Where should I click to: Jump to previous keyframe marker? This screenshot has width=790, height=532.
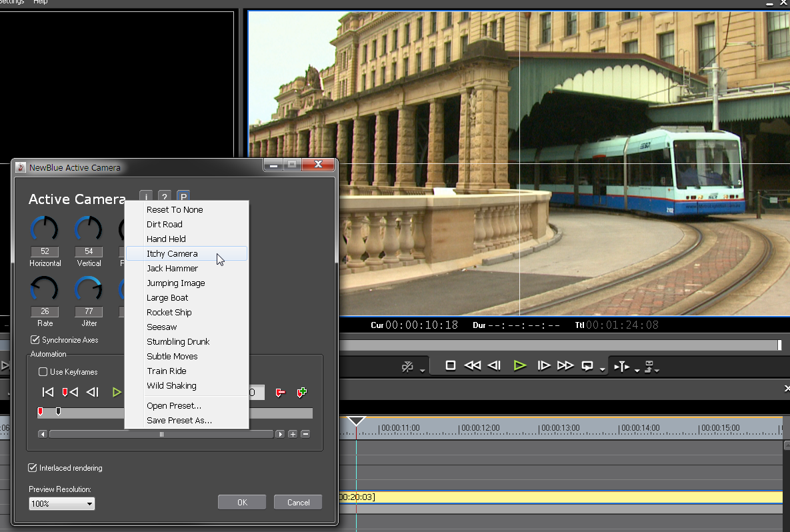(70, 392)
